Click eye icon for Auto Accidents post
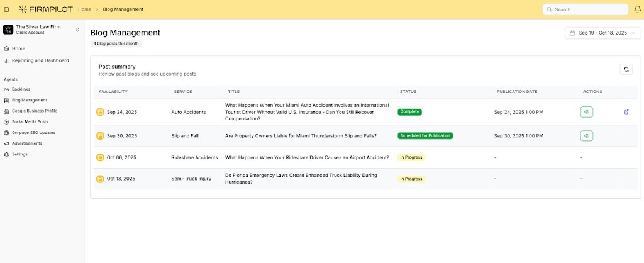This screenshot has width=644, height=263. tap(586, 112)
